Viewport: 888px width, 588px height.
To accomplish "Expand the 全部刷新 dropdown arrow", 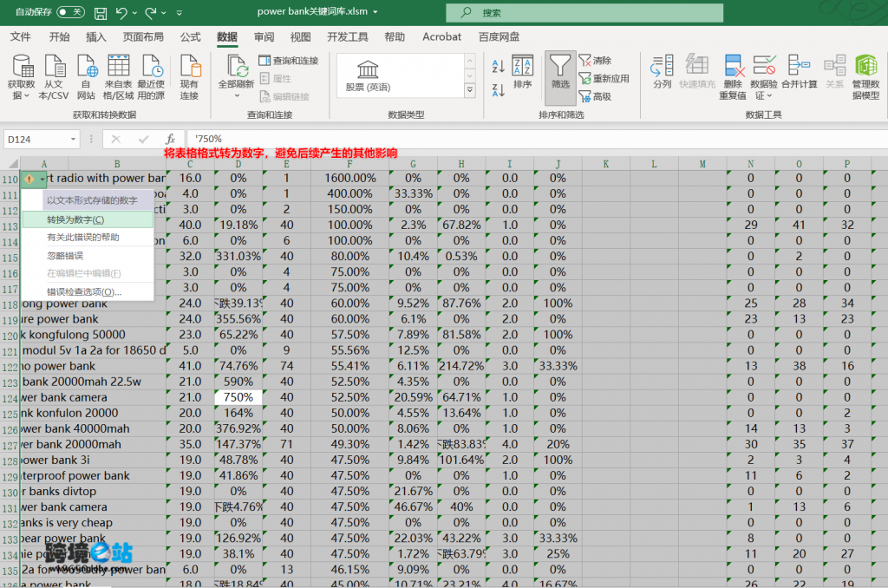I will pyautogui.click(x=237, y=95).
